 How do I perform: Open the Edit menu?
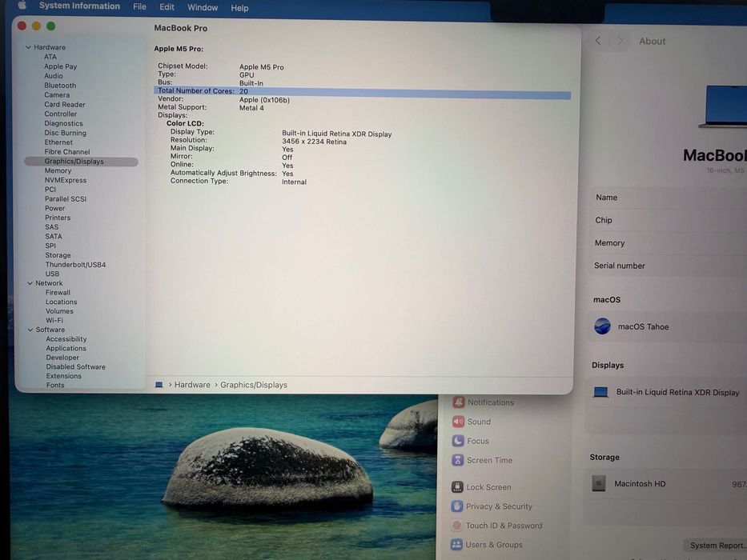pos(167,7)
